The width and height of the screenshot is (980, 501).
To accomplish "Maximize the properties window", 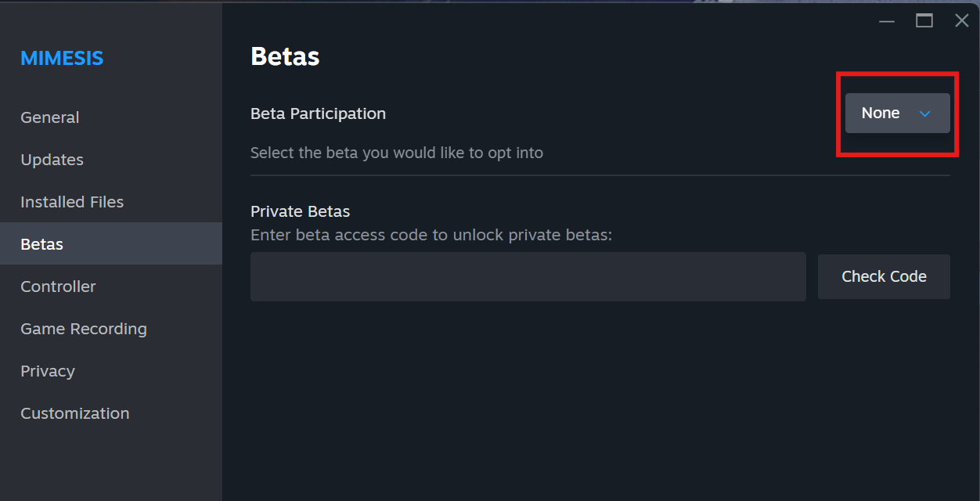I will click(924, 21).
